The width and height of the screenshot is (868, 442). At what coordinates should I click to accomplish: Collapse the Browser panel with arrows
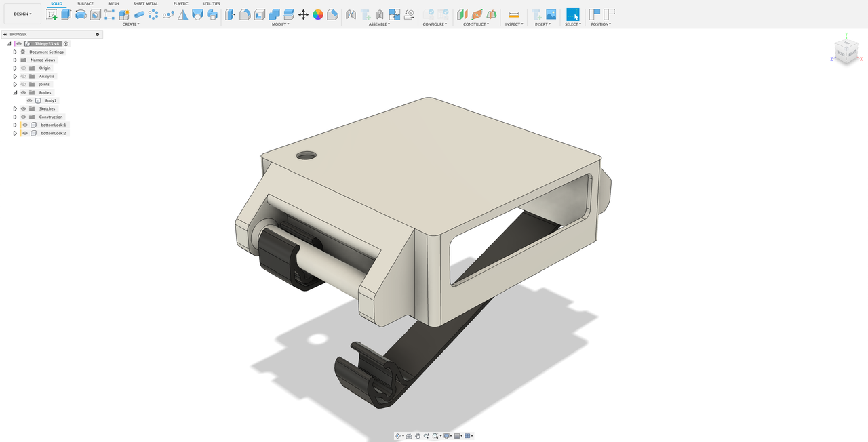[x=5, y=34]
